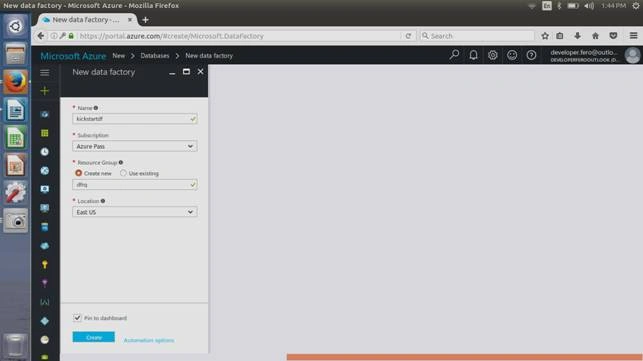Screen dimensions: 643x361
Task: Open the feedback smiley icon
Action: tap(512, 55)
